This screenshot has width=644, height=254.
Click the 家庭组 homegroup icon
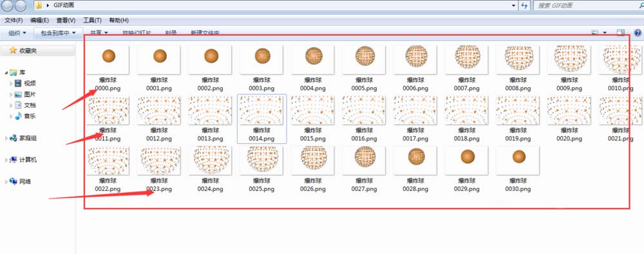[x=13, y=138]
